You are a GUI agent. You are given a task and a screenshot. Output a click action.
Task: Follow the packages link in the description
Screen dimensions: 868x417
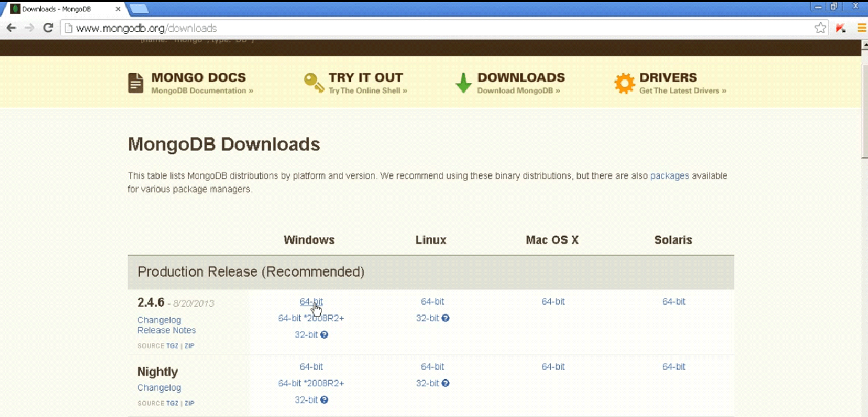(669, 176)
